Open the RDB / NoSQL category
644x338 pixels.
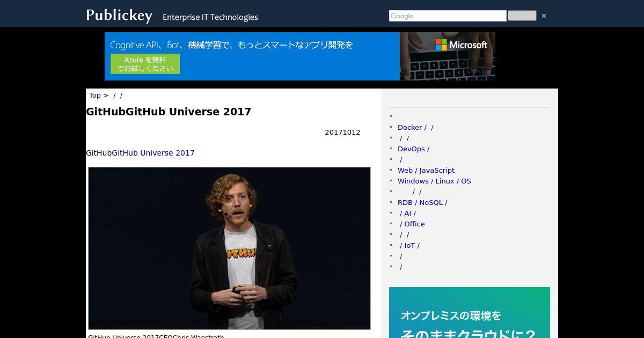(422, 203)
